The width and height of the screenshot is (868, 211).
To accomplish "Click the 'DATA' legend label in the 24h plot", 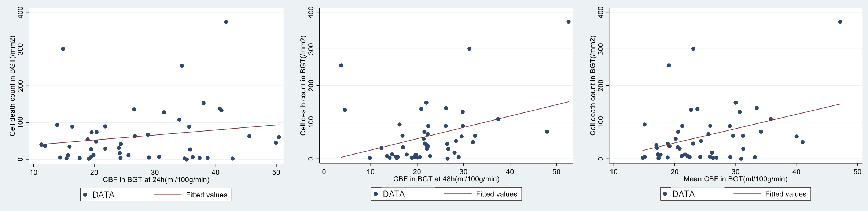I will click(x=103, y=195).
